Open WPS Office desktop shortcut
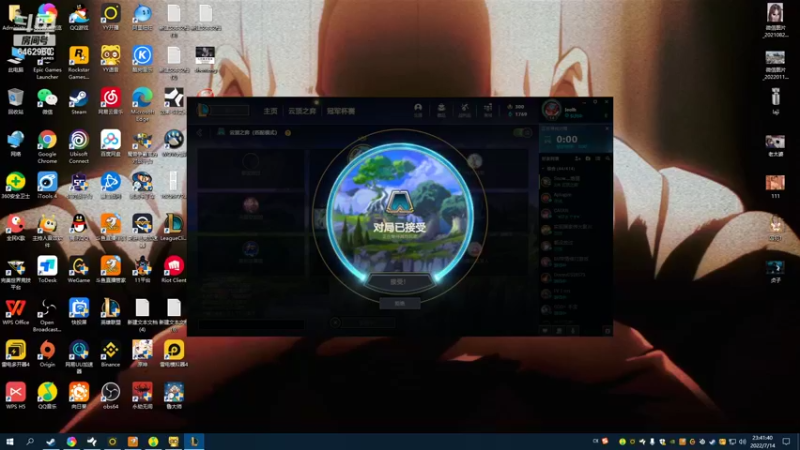800x450 pixels. (15, 312)
